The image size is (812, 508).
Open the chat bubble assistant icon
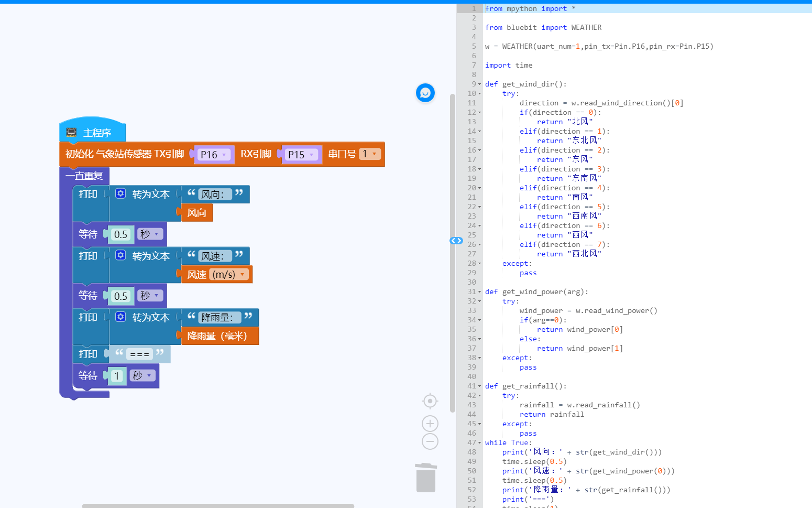(425, 93)
